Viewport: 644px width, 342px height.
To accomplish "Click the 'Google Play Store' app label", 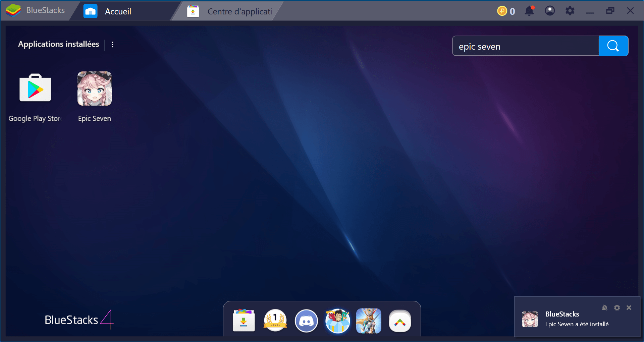I will pyautogui.click(x=35, y=119).
